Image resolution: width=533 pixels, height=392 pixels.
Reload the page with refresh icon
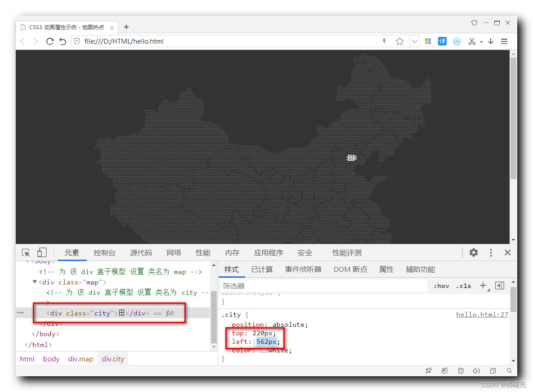tap(50, 41)
